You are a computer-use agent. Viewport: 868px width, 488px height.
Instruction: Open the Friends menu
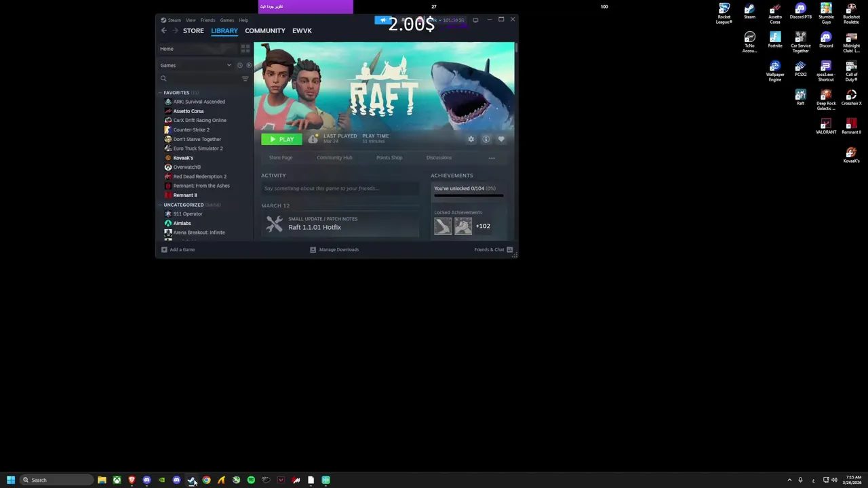point(208,20)
